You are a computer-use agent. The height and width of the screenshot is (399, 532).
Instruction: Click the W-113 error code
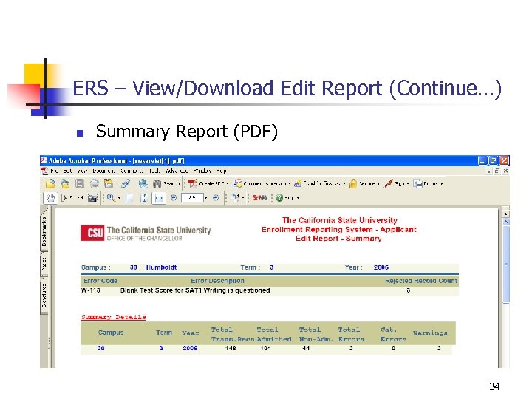tap(91, 290)
